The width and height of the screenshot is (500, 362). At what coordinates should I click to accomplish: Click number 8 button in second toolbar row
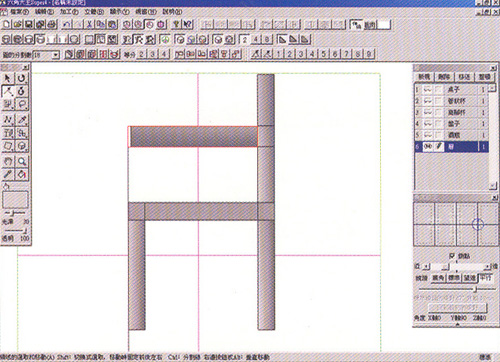(267, 40)
